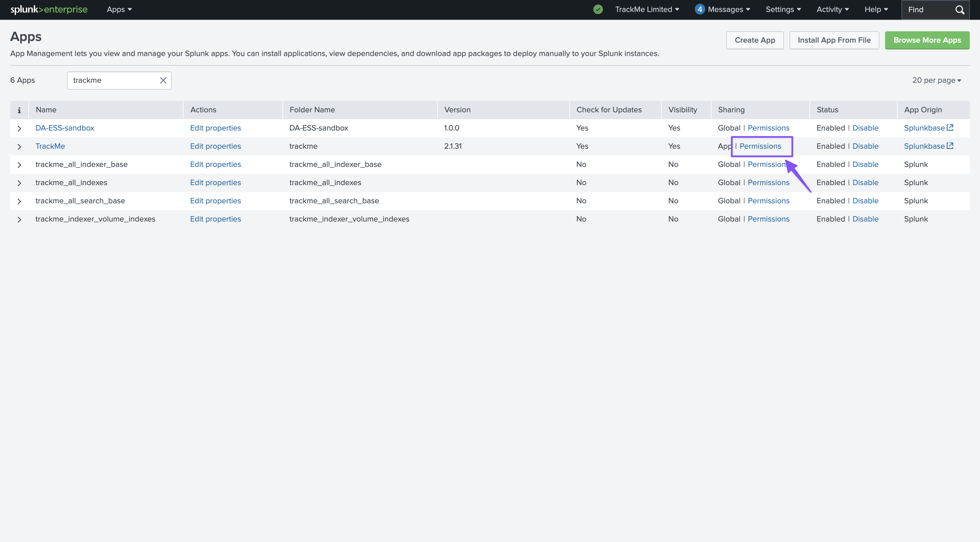Open the Apps navigation menu
The height and width of the screenshot is (542, 980).
tap(119, 9)
